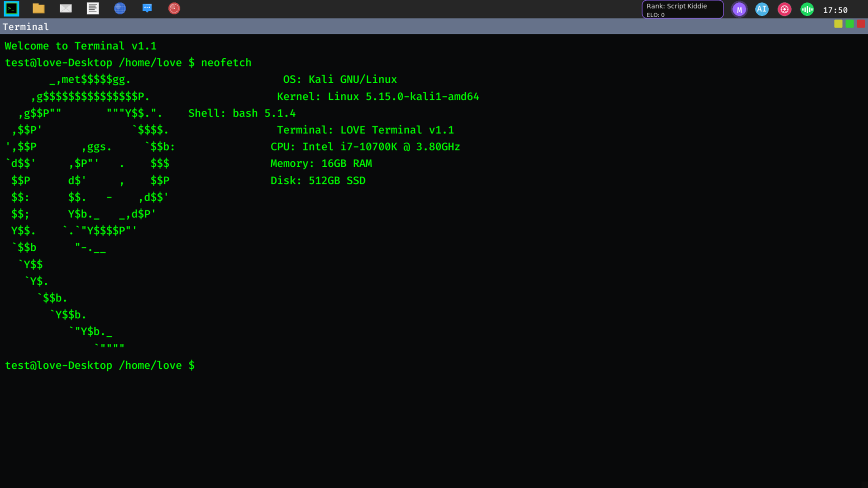Open the blue chat bubble messaging icon
This screenshot has width=868, height=488.
147,9
